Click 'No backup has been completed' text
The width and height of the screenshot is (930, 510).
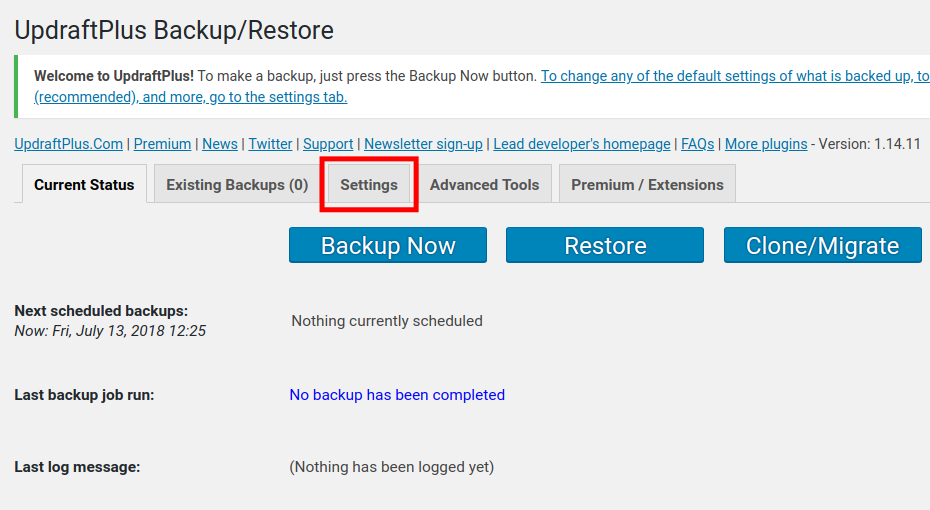(397, 395)
